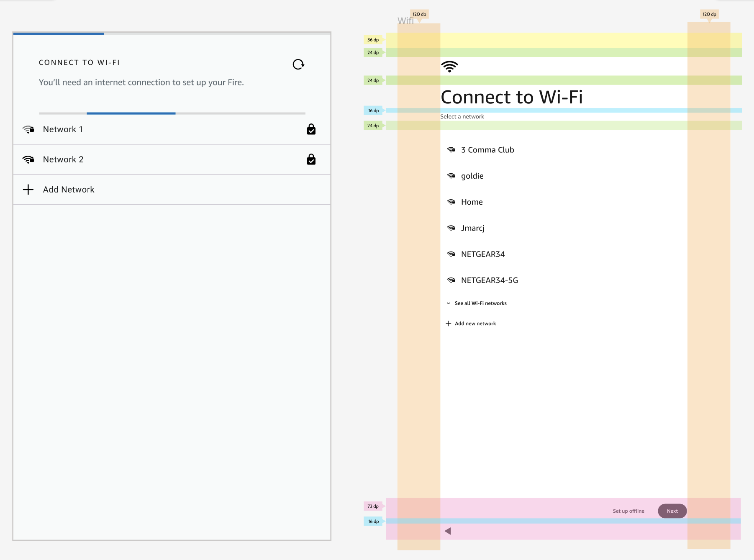The image size is (754, 560).
Task: Click the CONNECT TO WI-FI title on the left
Action: click(x=80, y=62)
